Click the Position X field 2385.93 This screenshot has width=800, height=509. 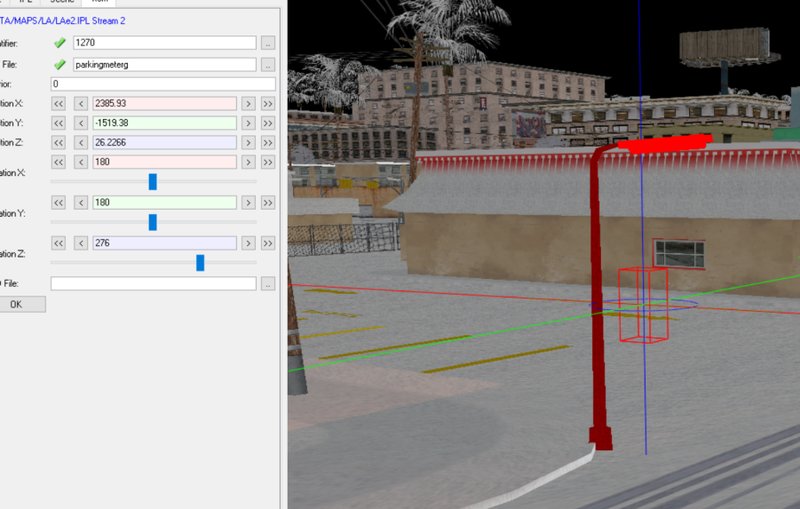(164, 104)
